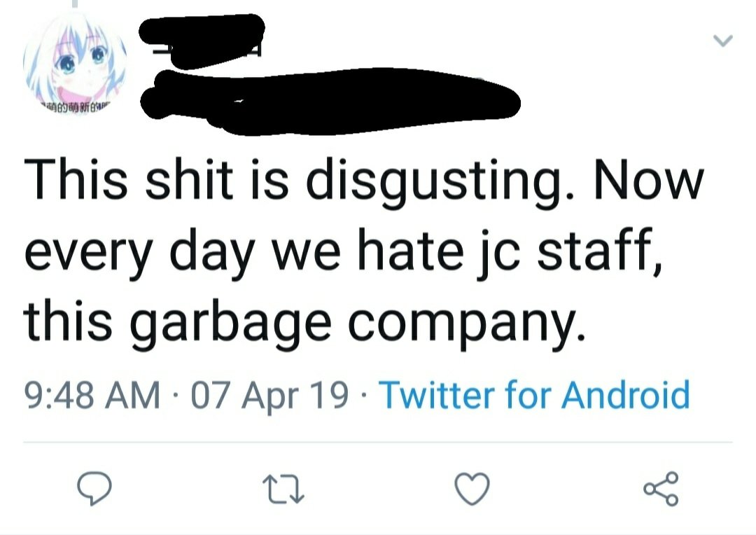Viewport: 756px width, 535px height.
Task: Retweet this tweet using the arrows icon
Action: coord(288,488)
